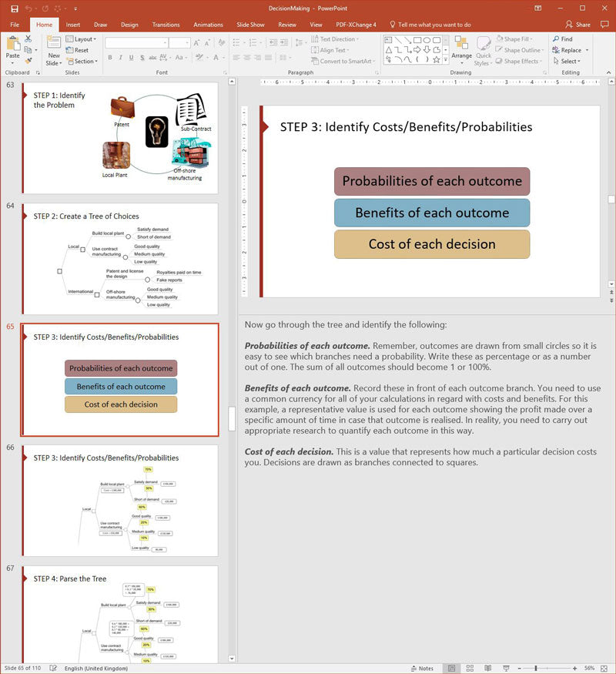Image resolution: width=616 pixels, height=674 pixels.
Task: Open the Layout dropdown
Action: (x=81, y=39)
